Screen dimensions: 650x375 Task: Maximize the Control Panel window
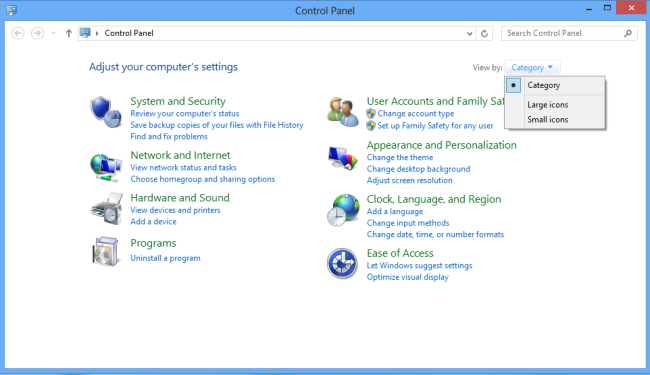coord(607,8)
